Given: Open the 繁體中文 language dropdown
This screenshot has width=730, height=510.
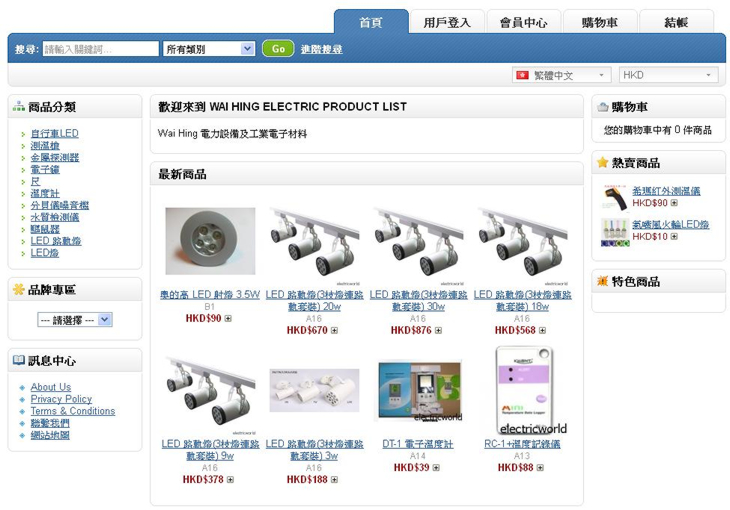Looking at the screenshot, I should pos(561,75).
